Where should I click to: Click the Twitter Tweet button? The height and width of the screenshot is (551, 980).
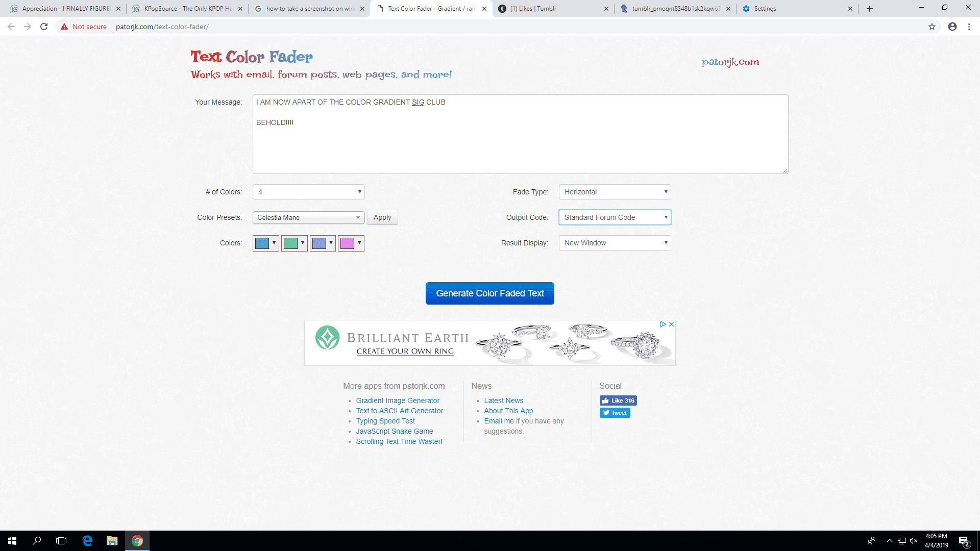click(615, 413)
